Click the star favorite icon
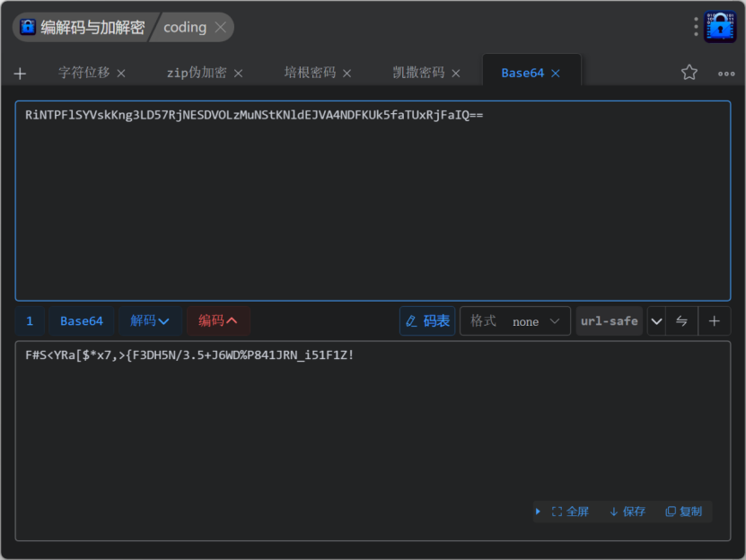 (x=689, y=73)
